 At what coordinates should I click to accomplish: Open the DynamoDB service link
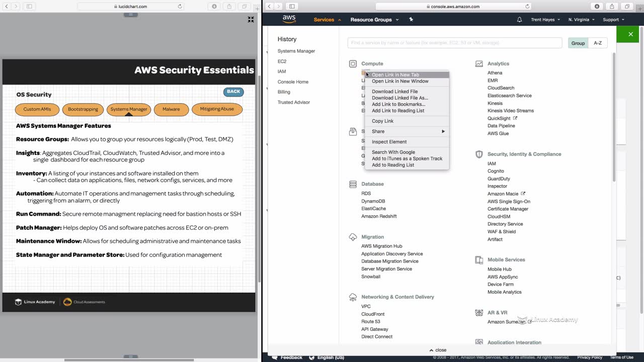pyautogui.click(x=373, y=201)
